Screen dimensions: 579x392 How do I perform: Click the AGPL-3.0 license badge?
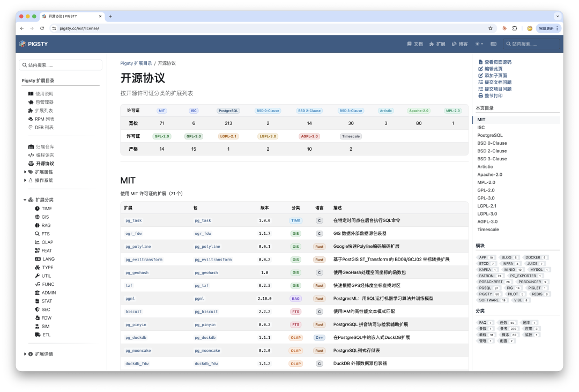coord(309,136)
